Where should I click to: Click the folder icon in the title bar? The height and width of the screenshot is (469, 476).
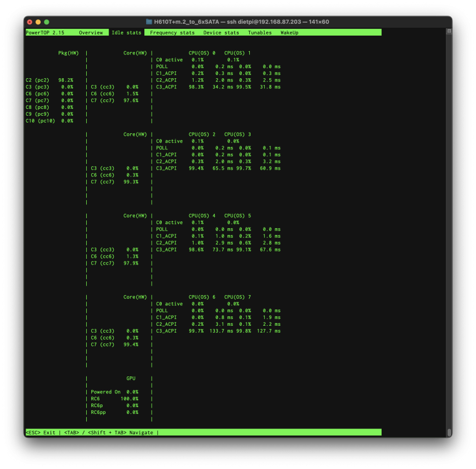click(x=149, y=22)
